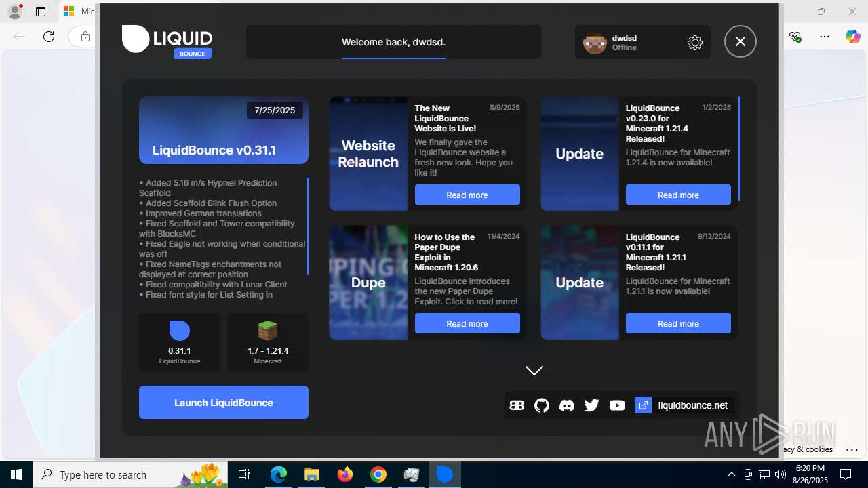This screenshot has height=488, width=868.
Task: Open Edge settings and more menu
Action: pyautogui.click(x=825, y=37)
